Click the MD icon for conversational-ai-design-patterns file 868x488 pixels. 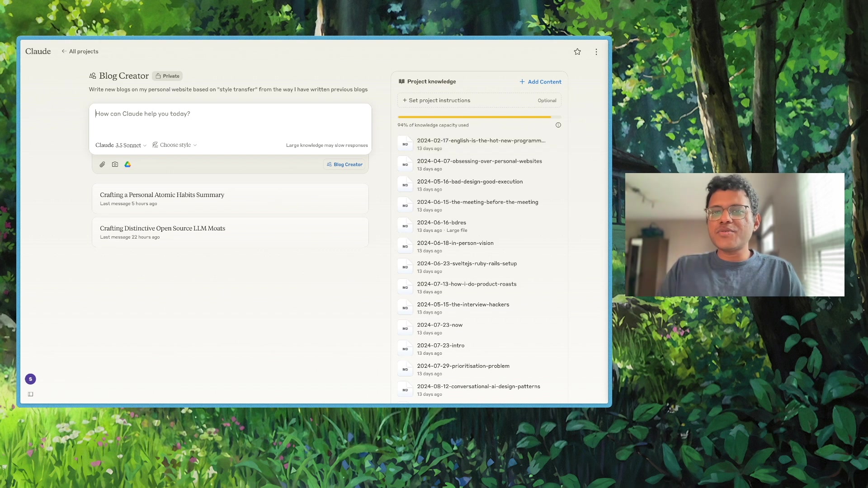point(405,390)
